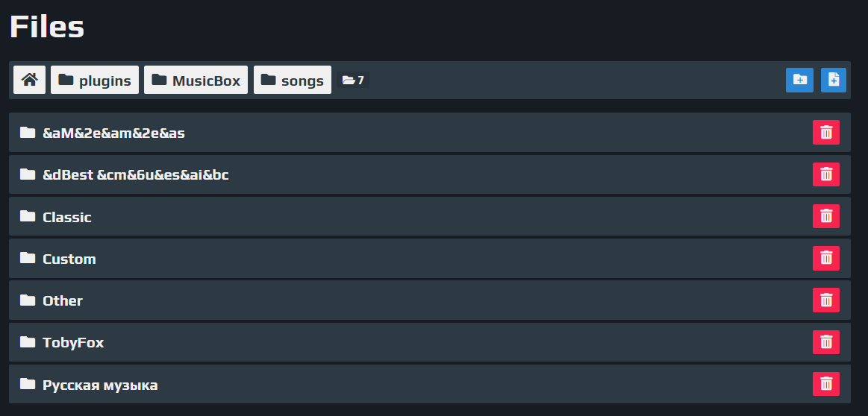
Task: Delete the TobyFox folder with trash icon
Action: [826, 342]
